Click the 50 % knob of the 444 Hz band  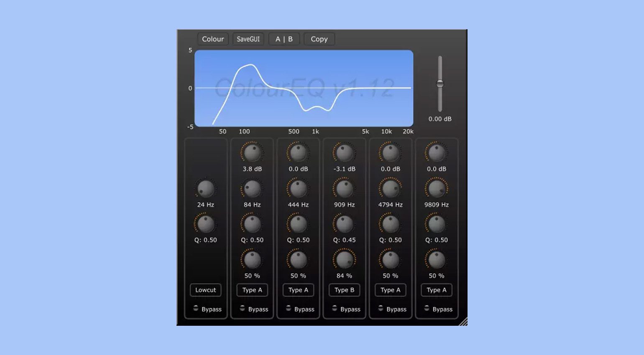(x=298, y=260)
